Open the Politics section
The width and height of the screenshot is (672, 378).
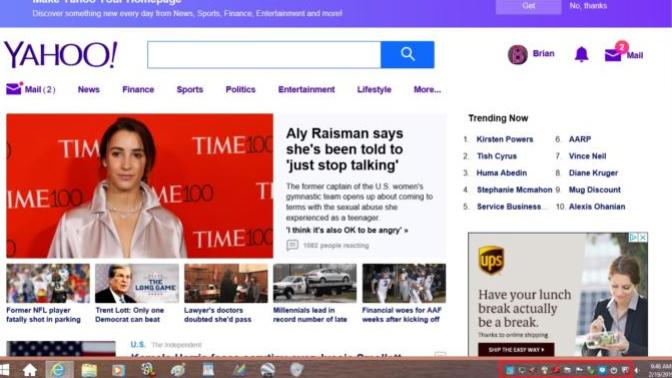click(240, 89)
